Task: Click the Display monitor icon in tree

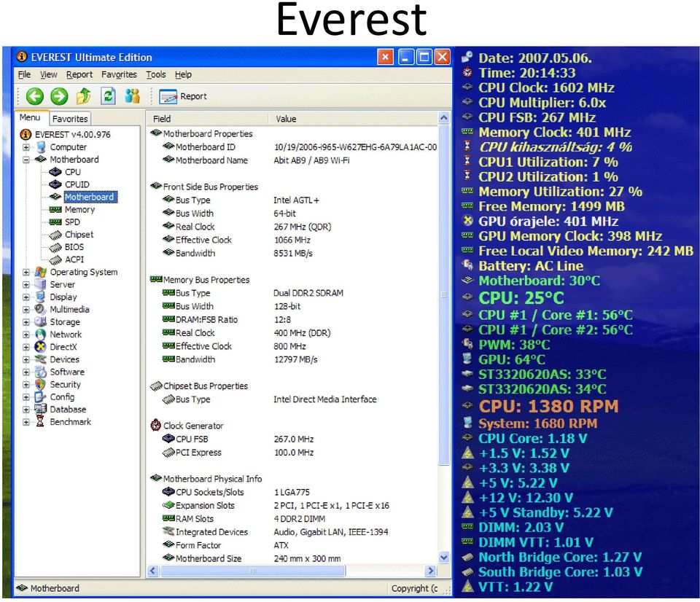Action: [x=41, y=297]
